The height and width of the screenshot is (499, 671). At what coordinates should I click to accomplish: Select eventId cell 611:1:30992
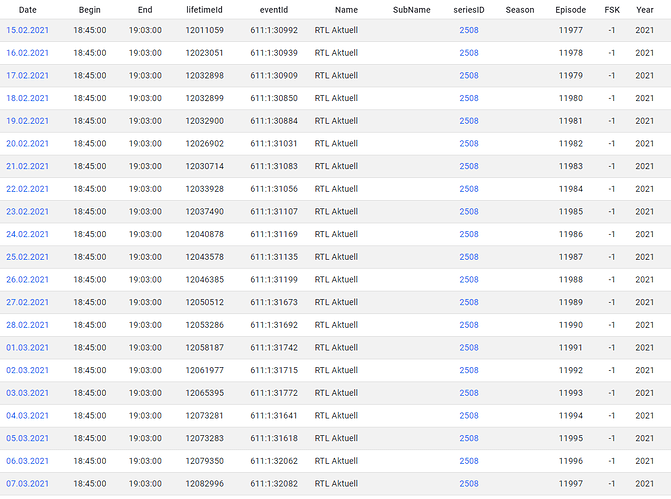[274, 30]
